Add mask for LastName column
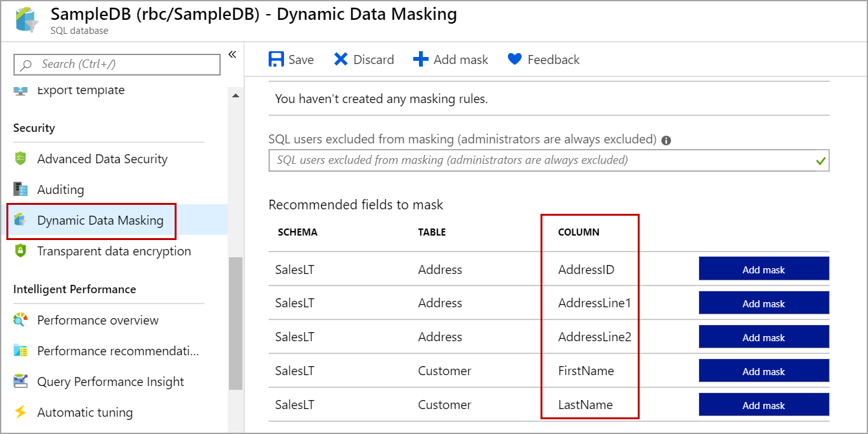This screenshot has width=868, height=434. (x=764, y=405)
